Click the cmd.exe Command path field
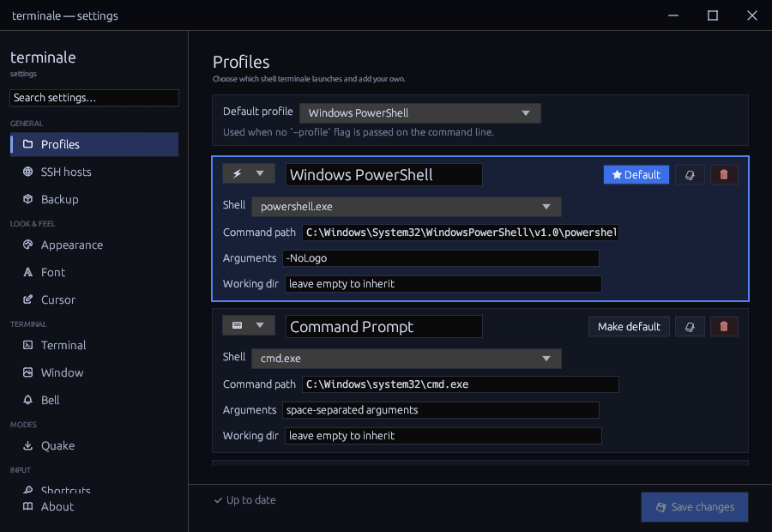The image size is (772, 532). click(x=461, y=384)
